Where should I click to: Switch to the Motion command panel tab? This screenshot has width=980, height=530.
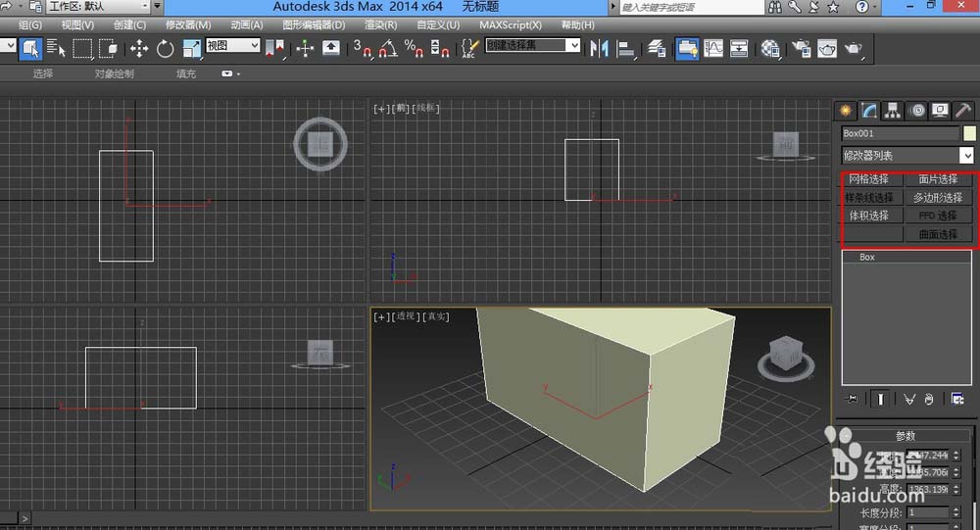point(917,111)
